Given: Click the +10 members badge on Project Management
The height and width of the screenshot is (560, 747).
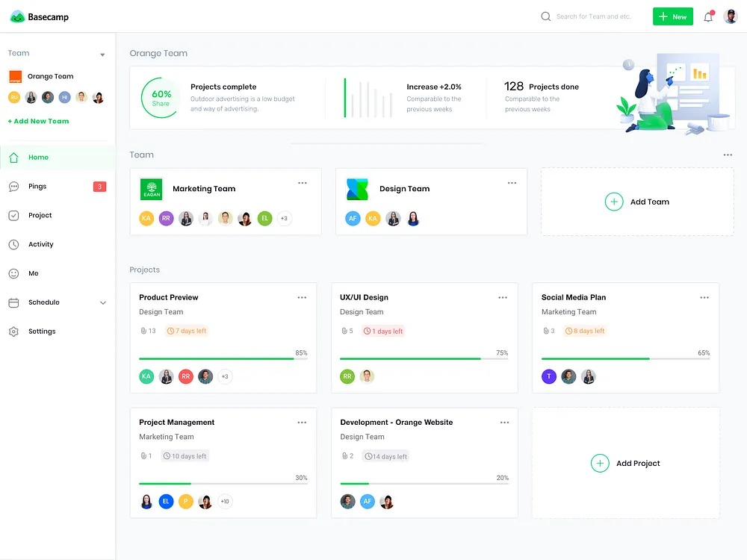Looking at the screenshot, I should (225, 502).
